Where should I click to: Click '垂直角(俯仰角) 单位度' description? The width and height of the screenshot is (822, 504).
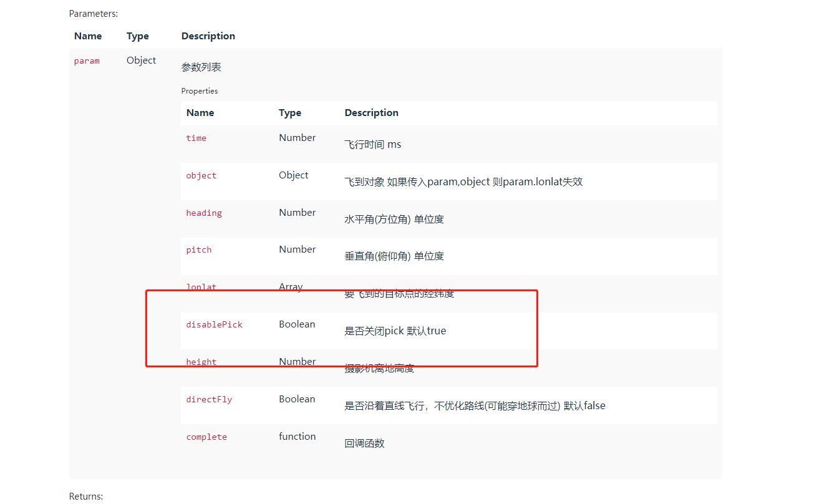[x=394, y=256]
